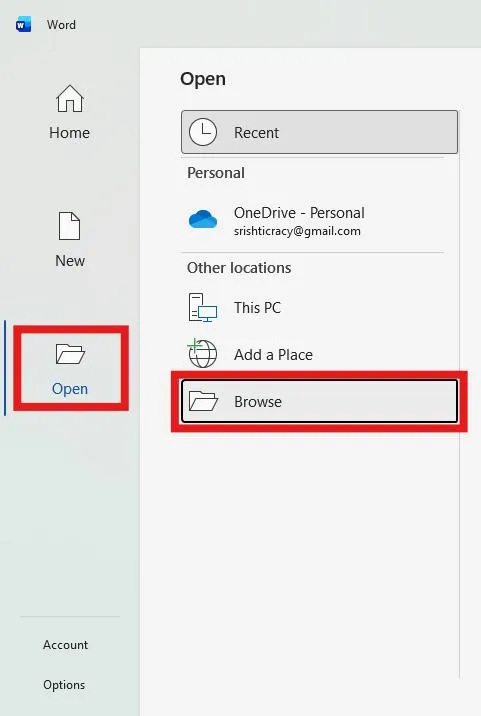Click the Word app logo icon

[23, 25]
